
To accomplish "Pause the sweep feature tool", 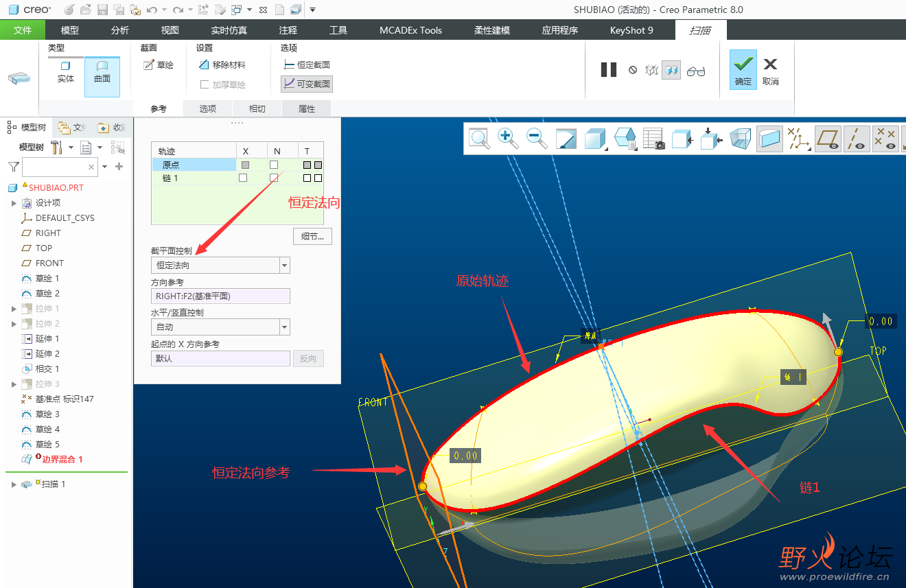I will 609,70.
